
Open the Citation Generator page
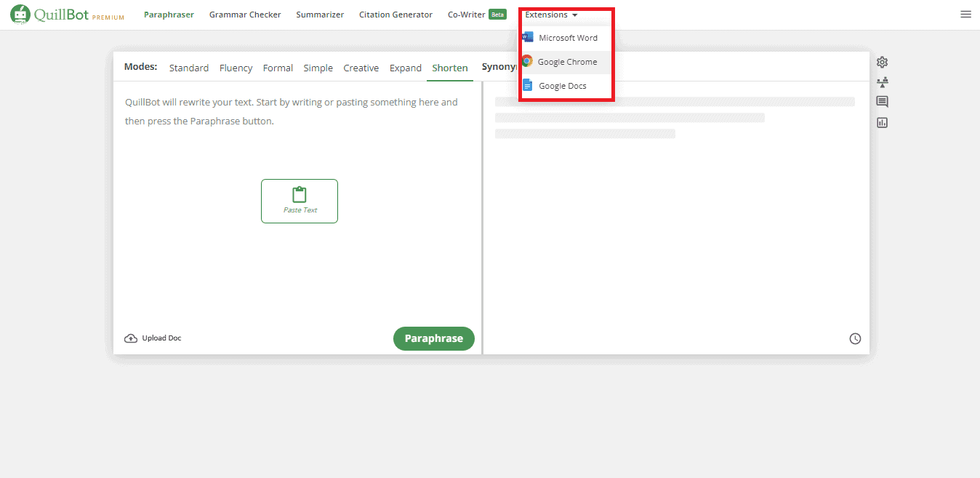(395, 15)
